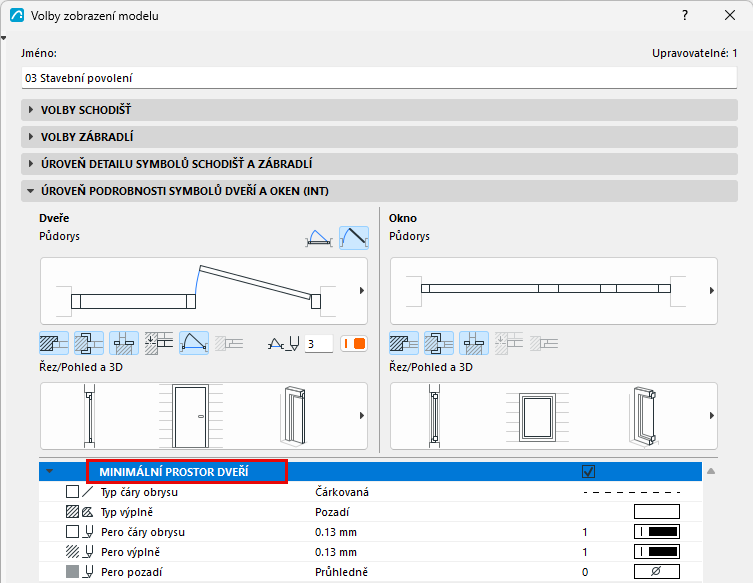
Task: Toggle door wall reveal hatch icon
Action: click(54, 343)
